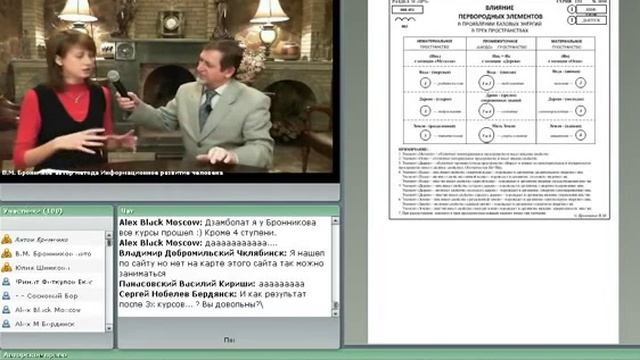Viewport: 640px width, 360px height.
Task: Click the shared document slide with table
Action: [x=499, y=109]
